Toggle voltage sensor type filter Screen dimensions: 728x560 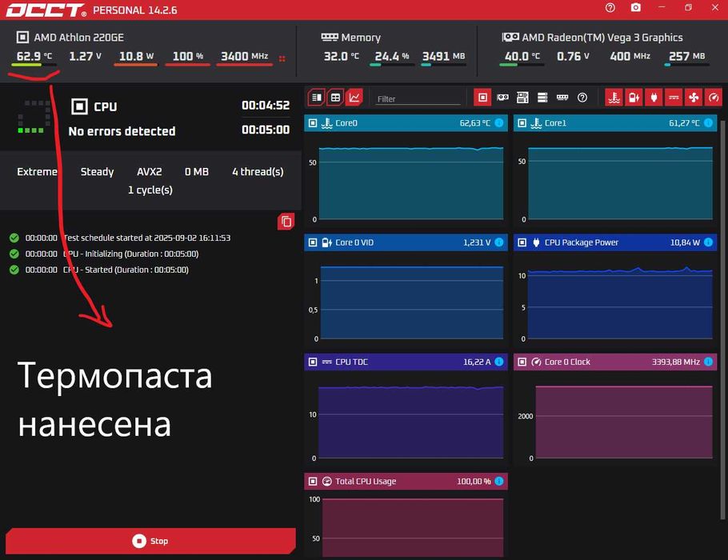(634, 98)
